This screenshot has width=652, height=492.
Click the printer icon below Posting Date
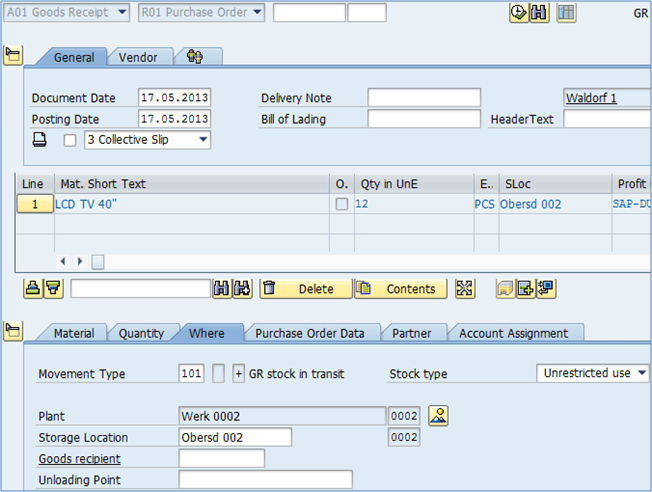pyautogui.click(x=40, y=140)
